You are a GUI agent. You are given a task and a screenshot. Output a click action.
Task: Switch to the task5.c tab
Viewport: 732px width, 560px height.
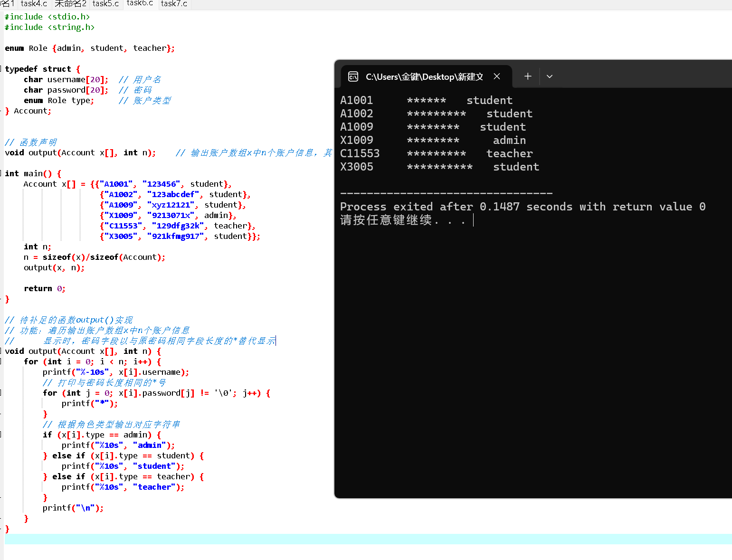(106, 4)
